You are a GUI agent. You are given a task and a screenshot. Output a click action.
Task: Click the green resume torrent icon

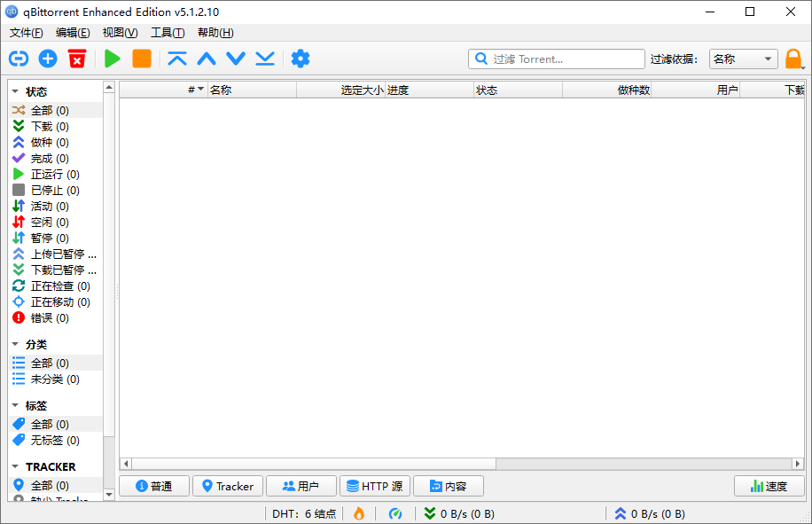point(111,58)
